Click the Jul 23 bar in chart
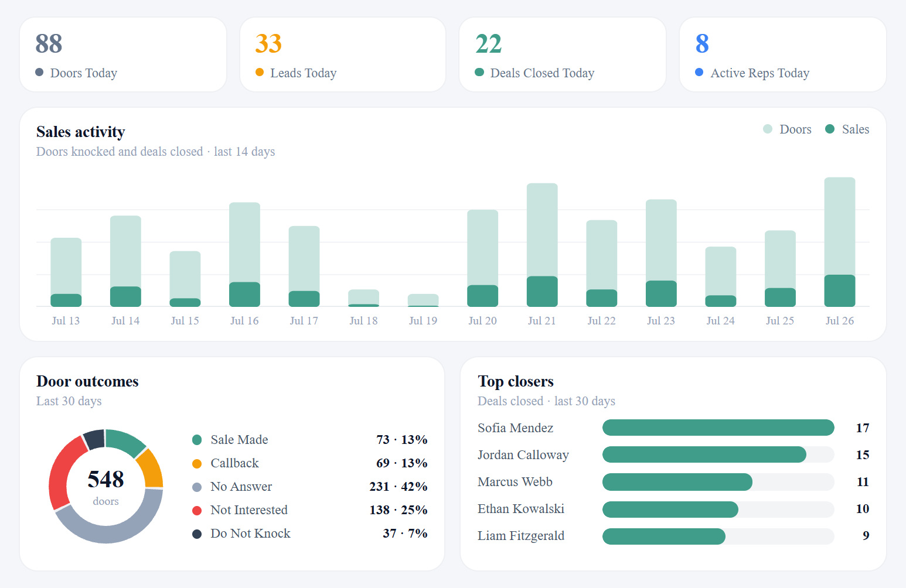This screenshot has width=906, height=588. tap(661, 253)
